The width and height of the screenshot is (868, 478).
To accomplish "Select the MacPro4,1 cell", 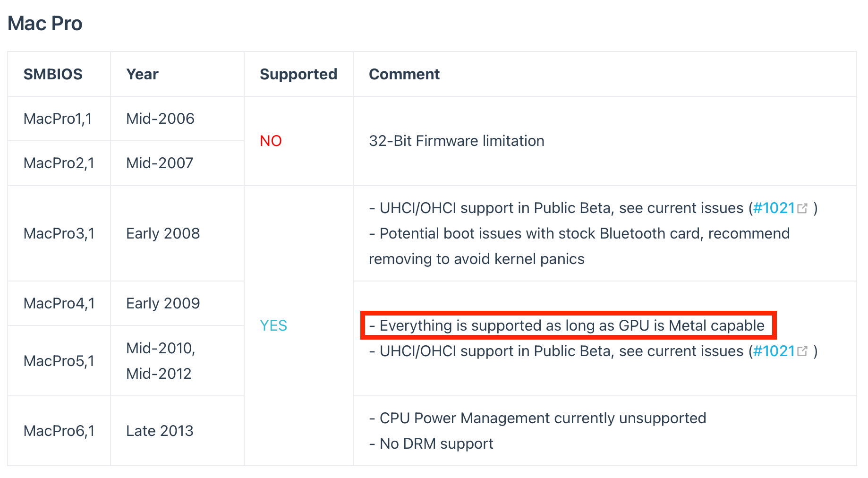I will pos(59,303).
